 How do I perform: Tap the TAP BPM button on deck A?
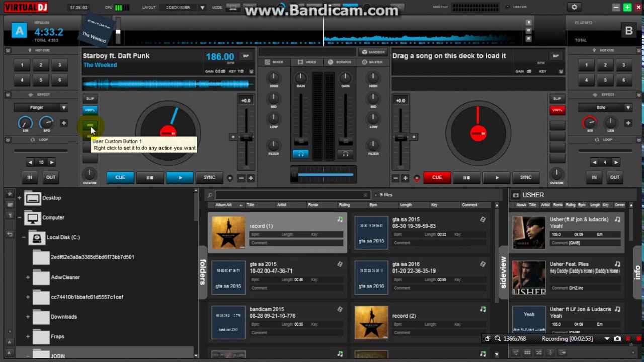pyautogui.click(x=246, y=56)
